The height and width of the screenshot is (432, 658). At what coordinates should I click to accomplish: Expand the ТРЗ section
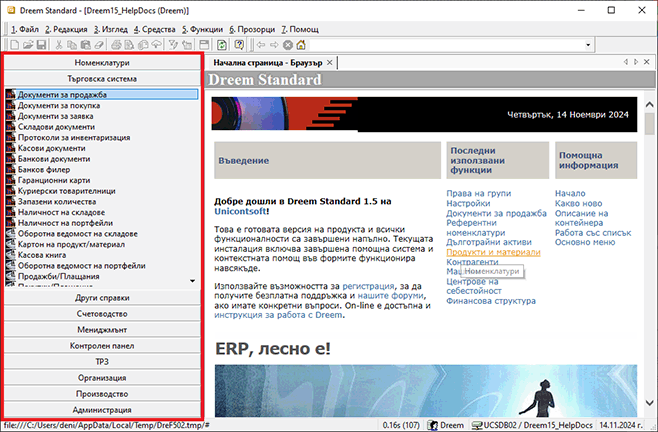pyautogui.click(x=102, y=361)
